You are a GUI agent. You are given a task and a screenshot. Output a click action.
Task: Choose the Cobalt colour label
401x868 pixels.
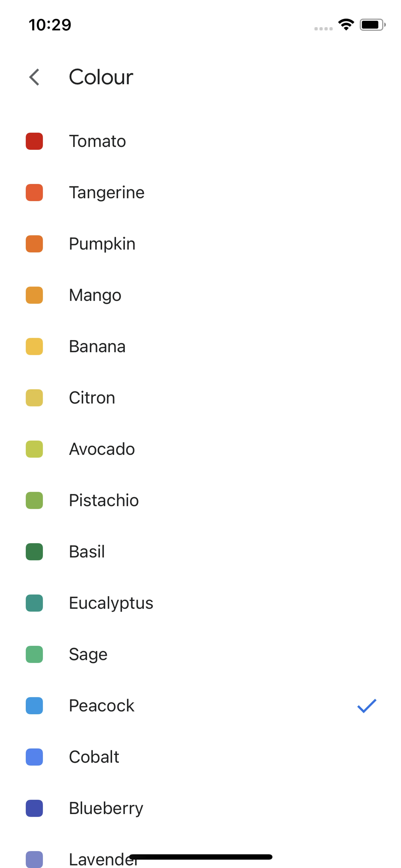(x=94, y=757)
